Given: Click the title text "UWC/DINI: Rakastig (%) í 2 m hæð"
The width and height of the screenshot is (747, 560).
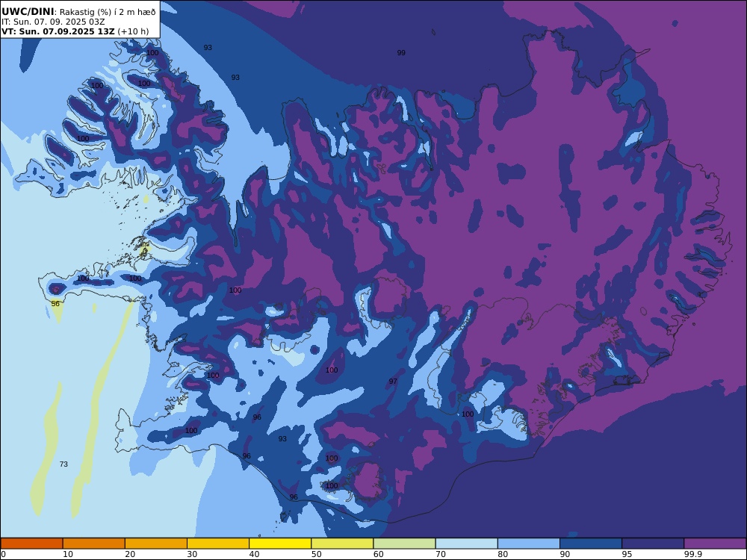Looking at the screenshot, I should click(78, 12).
